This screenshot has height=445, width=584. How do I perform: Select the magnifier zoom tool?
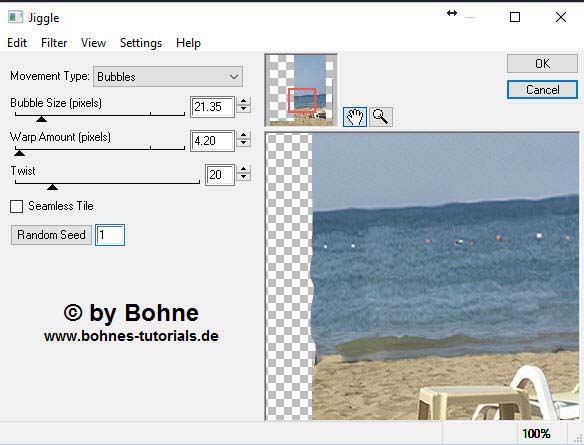point(381,117)
